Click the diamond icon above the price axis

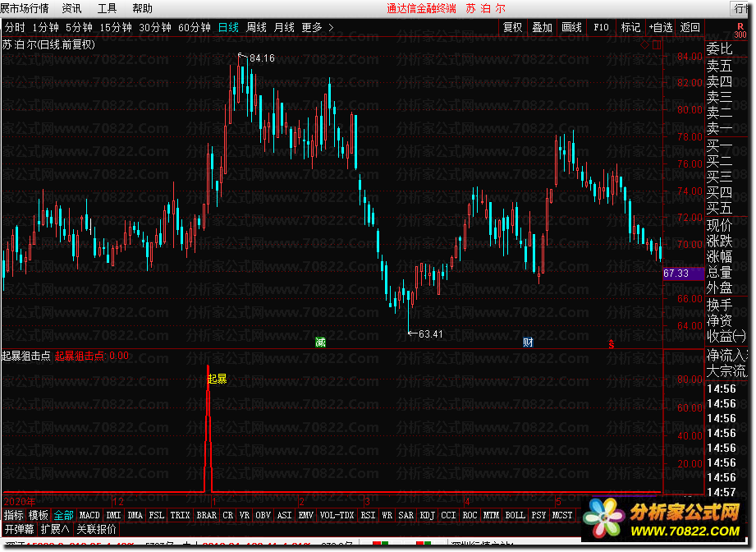(x=644, y=45)
